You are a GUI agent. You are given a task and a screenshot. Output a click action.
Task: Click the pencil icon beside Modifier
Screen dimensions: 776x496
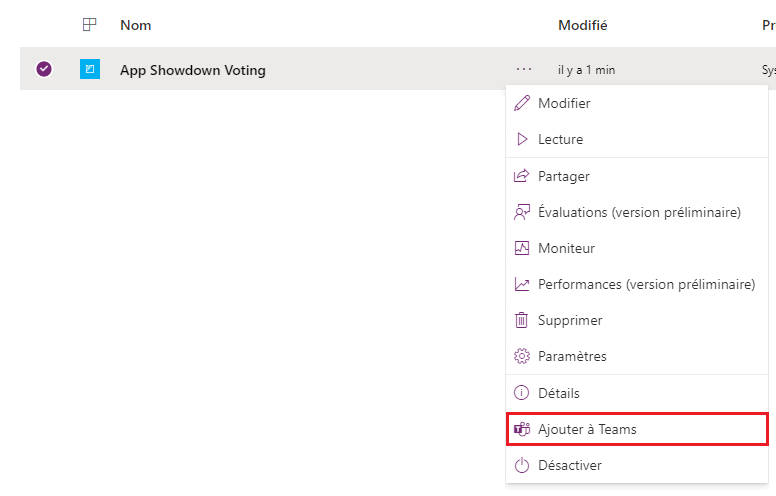(521, 103)
